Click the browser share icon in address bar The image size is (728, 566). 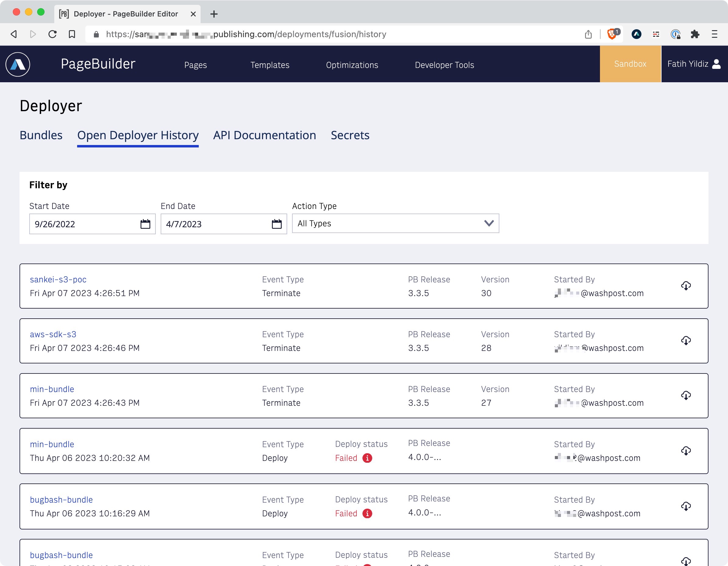588,34
